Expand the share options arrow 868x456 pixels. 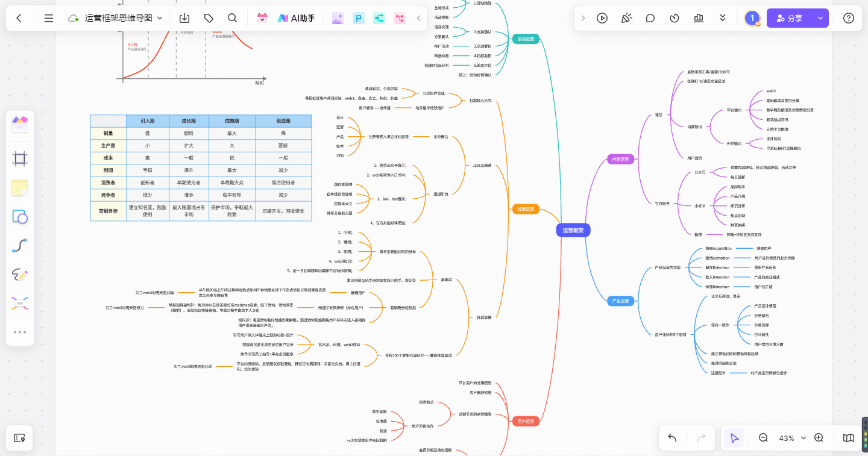[x=820, y=18]
